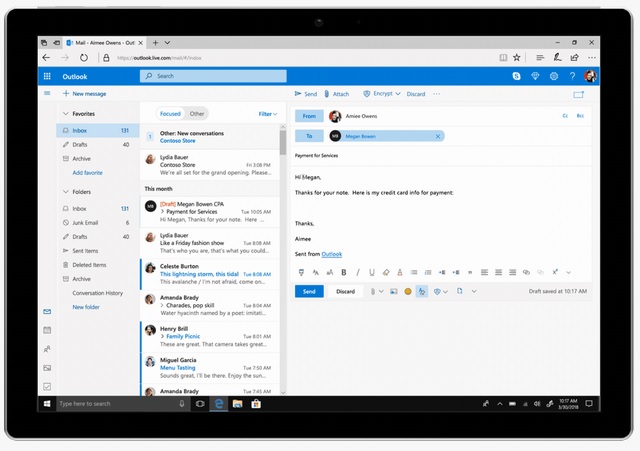Click New folder link

[86, 307]
